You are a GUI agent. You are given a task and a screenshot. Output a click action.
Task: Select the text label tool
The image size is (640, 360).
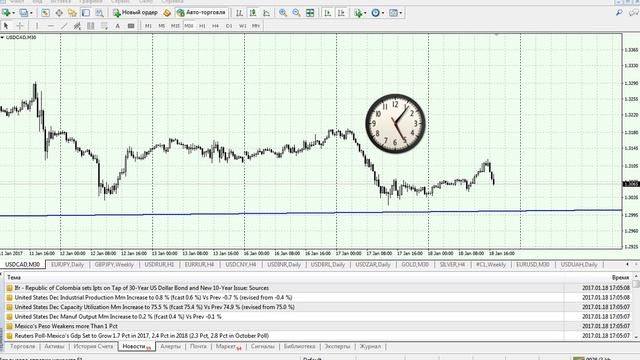click(131, 26)
